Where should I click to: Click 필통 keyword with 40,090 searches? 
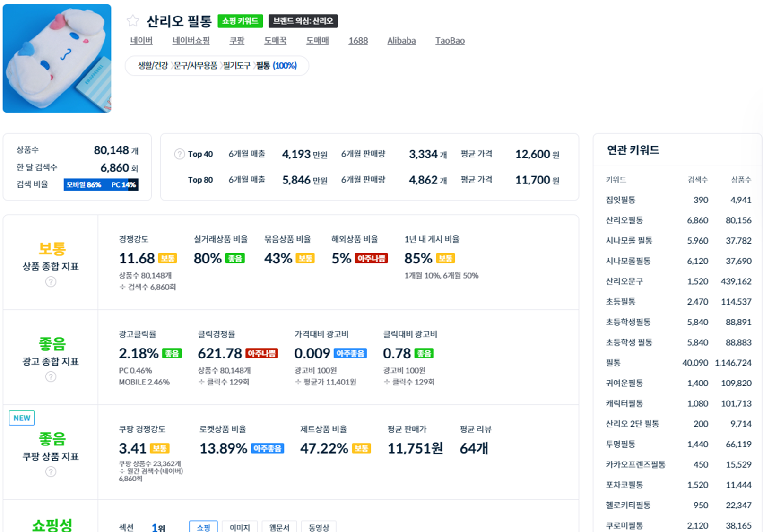pos(613,363)
